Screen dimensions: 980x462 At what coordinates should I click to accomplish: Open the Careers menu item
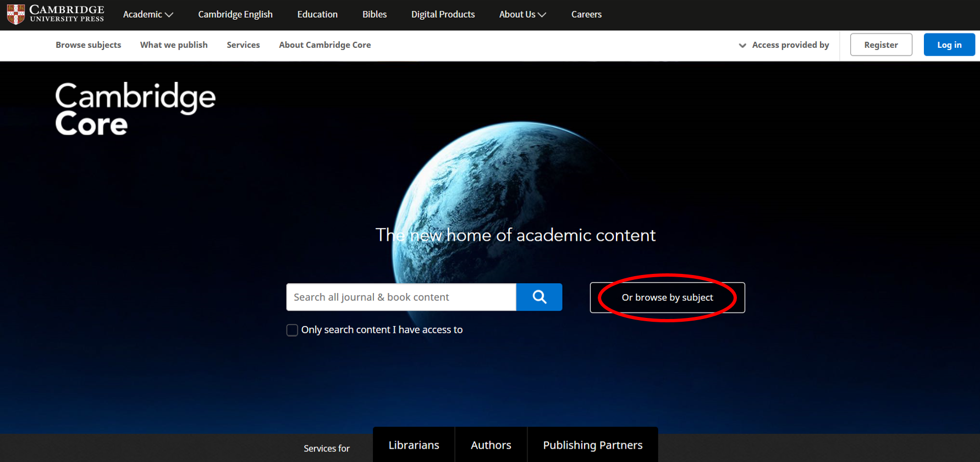click(x=586, y=14)
